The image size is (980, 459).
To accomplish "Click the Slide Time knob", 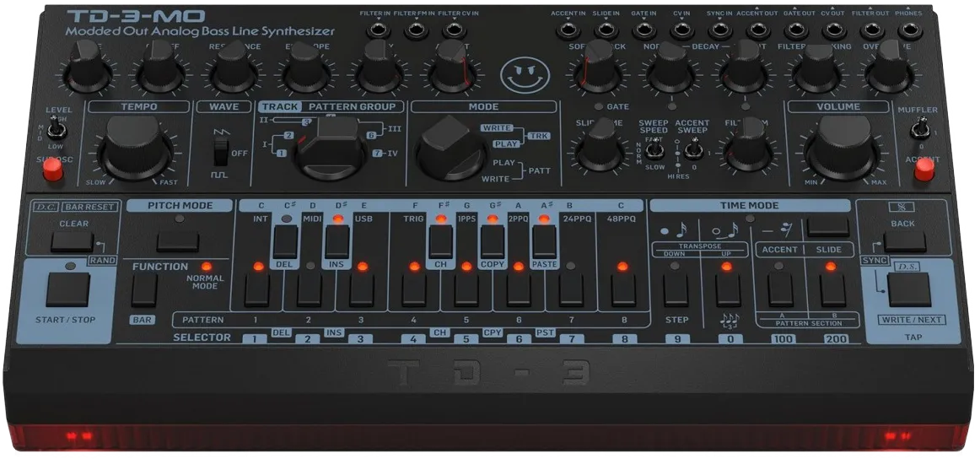I will [600, 147].
